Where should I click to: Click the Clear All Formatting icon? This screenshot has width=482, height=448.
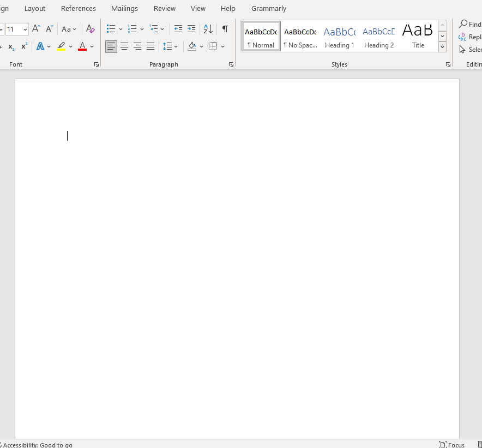coord(90,28)
